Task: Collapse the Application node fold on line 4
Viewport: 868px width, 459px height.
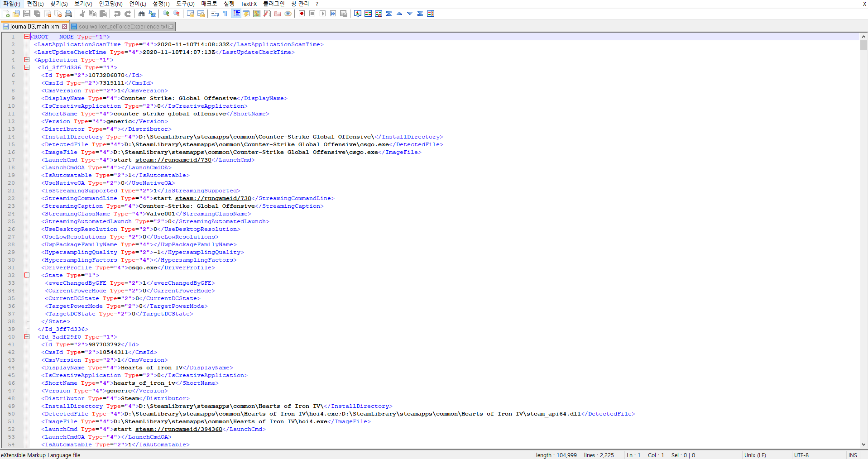Action: click(27, 60)
